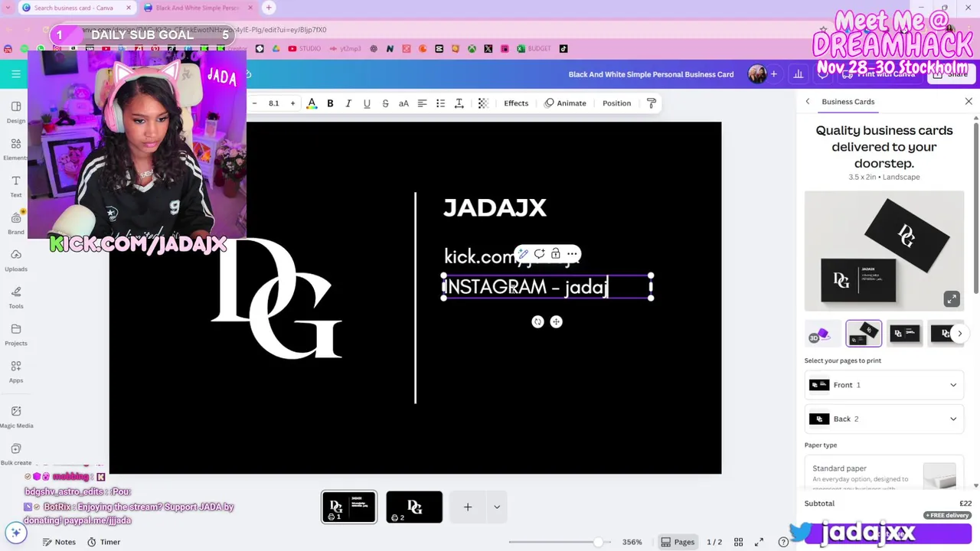The image size is (980, 551).
Task: Go back in the Business Cards panel
Action: pos(807,101)
